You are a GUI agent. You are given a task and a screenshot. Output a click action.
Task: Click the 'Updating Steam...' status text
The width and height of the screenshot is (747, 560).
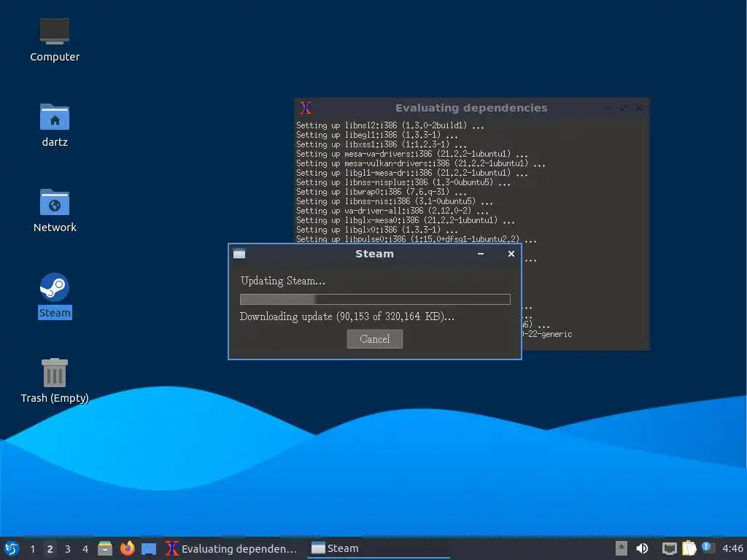point(283,281)
